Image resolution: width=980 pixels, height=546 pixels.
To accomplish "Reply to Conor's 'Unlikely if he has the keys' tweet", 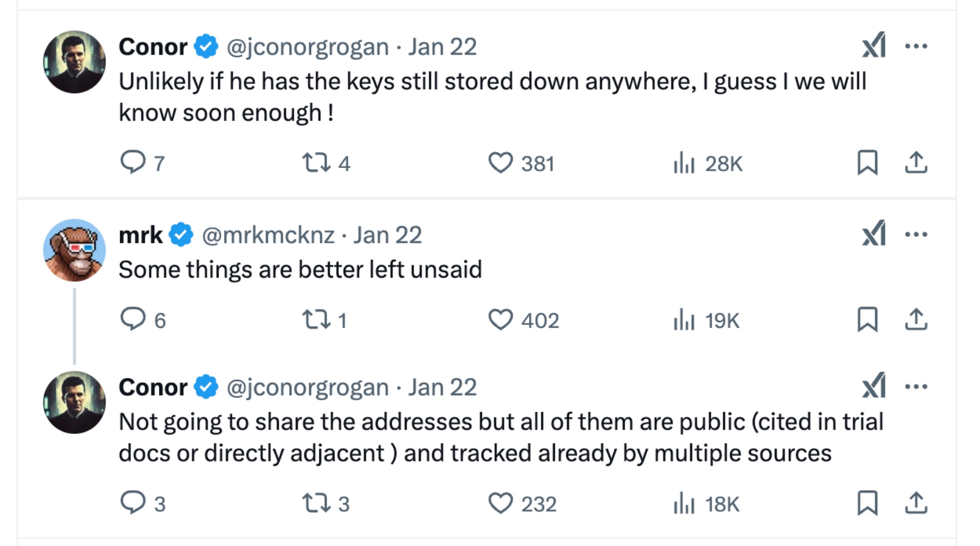I will click(x=133, y=162).
